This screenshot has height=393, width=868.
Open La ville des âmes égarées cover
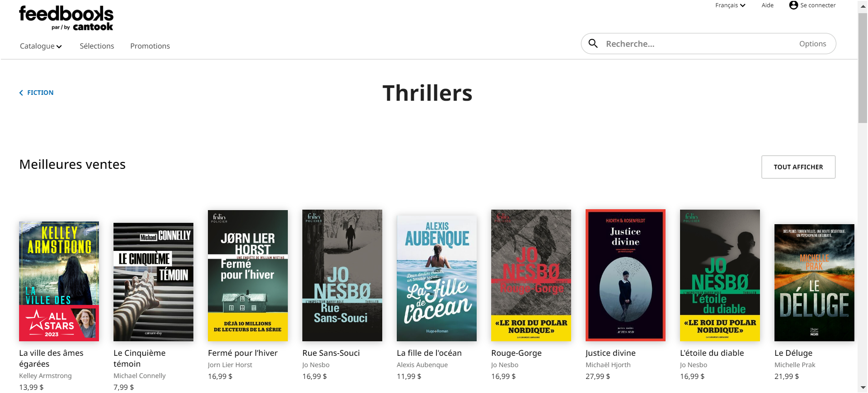(59, 281)
